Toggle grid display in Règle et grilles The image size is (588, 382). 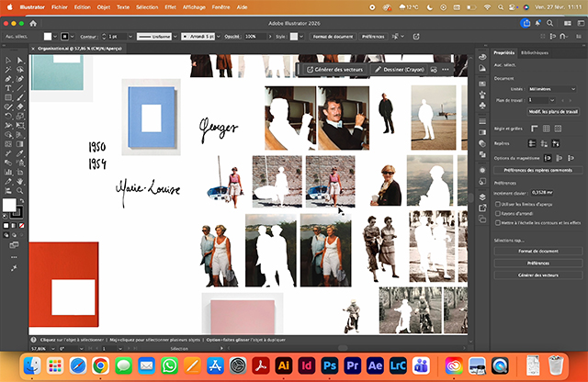547,129
